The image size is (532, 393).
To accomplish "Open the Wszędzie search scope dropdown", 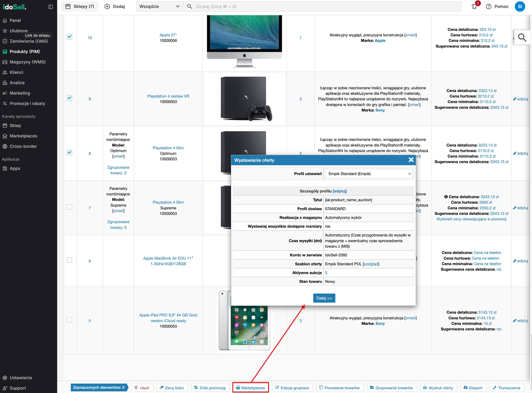I will 159,6.
